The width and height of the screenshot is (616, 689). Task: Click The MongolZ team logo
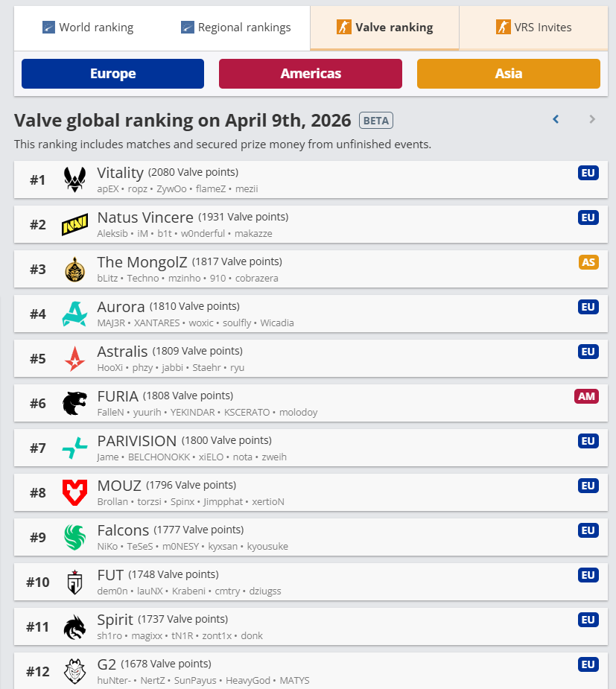click(x=74, y=269)
